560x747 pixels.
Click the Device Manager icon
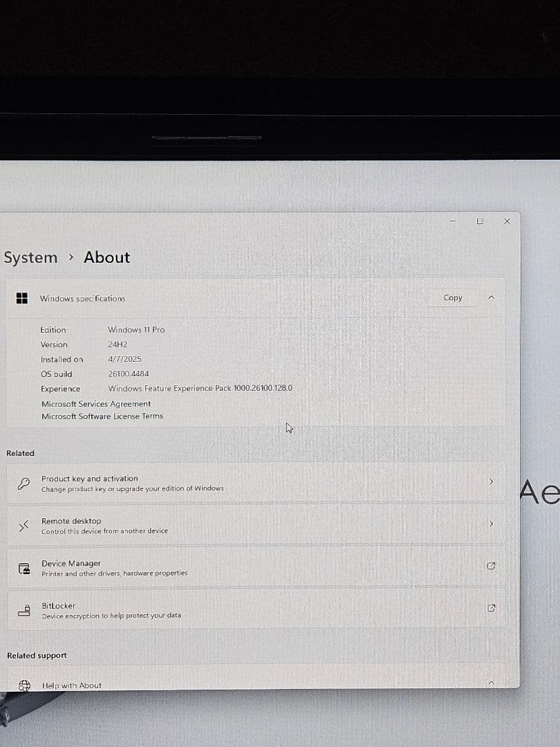click(24, 569)
